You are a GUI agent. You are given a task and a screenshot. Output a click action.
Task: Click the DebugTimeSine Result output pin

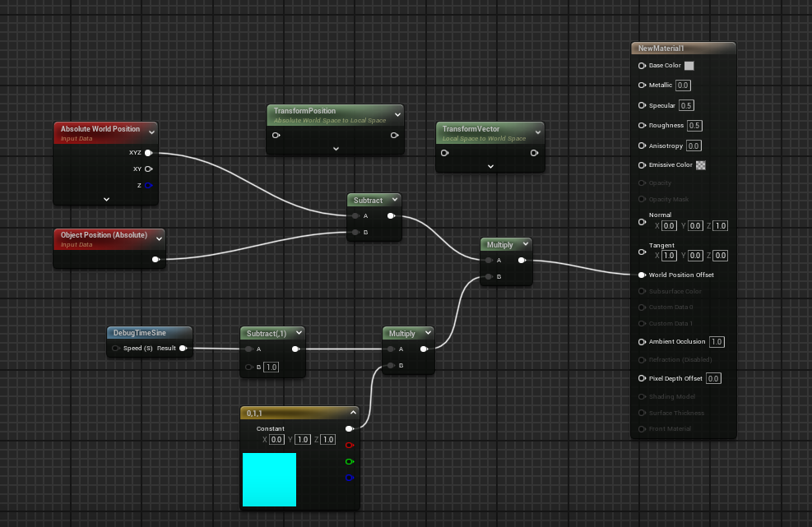183,349
